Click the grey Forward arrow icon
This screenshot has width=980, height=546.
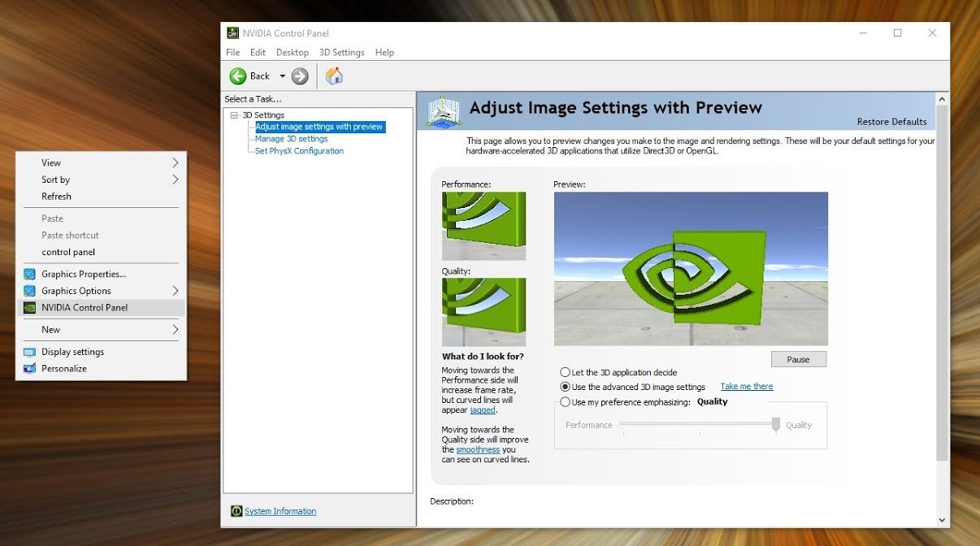300,76
